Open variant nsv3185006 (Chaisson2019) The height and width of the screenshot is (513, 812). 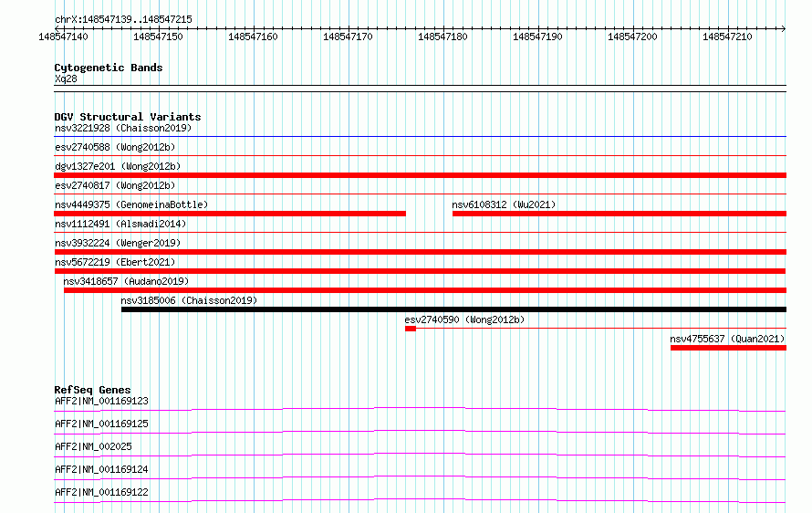[x=189, y=300]
